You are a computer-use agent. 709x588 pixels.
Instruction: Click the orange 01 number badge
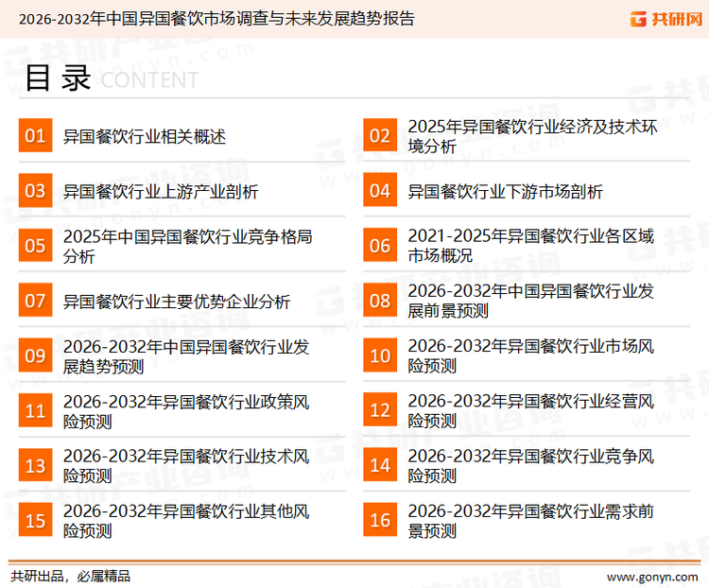point(35,136)
